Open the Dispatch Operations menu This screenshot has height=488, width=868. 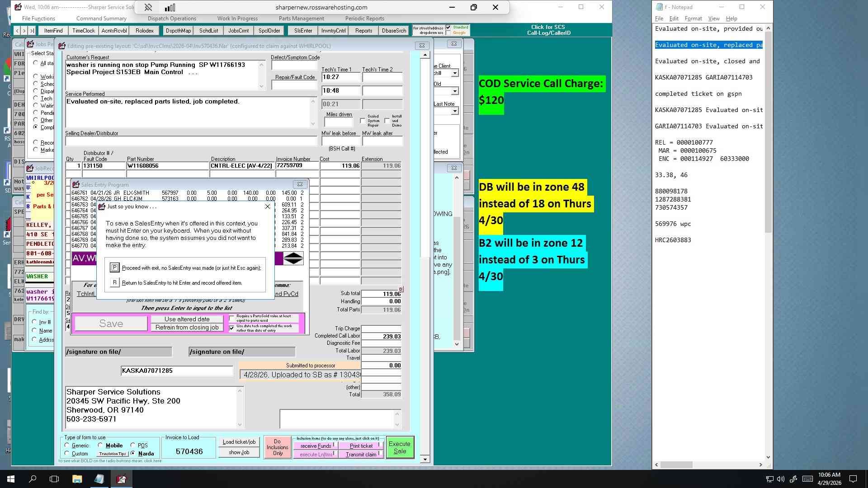click(x=172, y=19)
